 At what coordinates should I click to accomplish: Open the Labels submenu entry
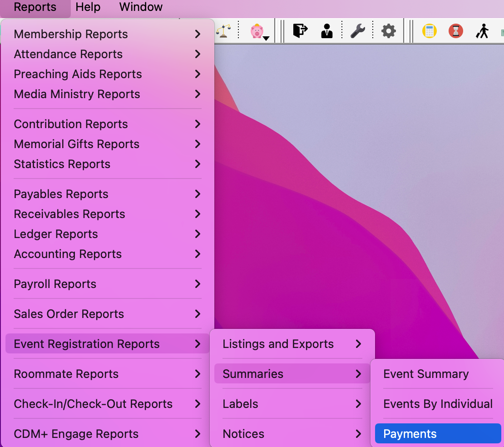pyautogui.click(x=241, y=404)
